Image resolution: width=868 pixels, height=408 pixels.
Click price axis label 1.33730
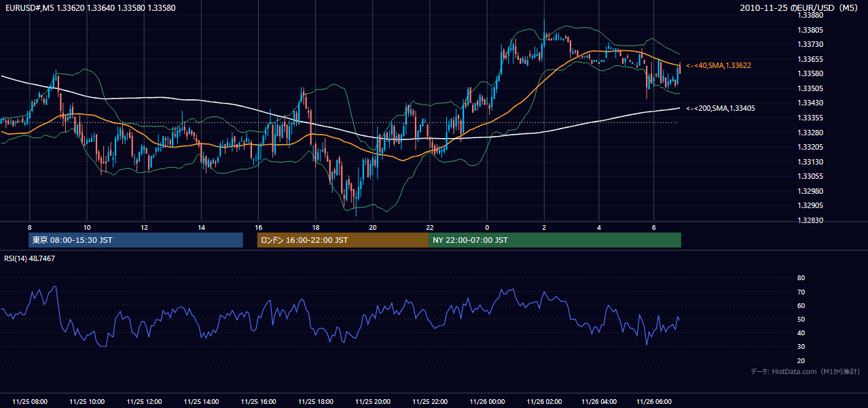click(811, 44)
